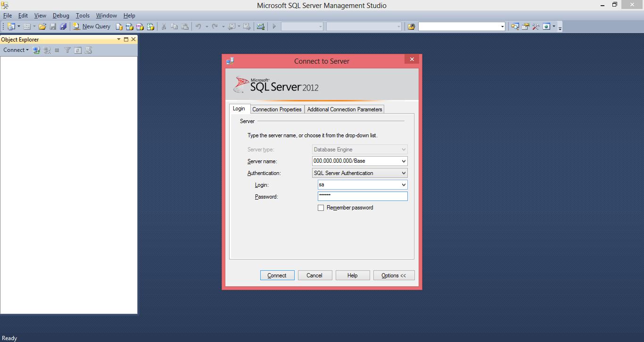This screenshot has width=644, height=342.
Task: Start a New Query from the toolbar
Action: click(x=92, y=26)
